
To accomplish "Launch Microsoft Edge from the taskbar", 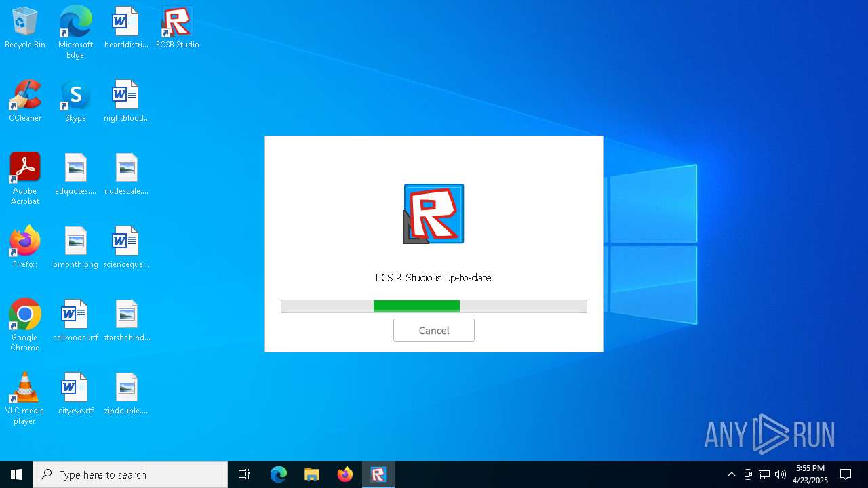I will (x=279, y=474).
